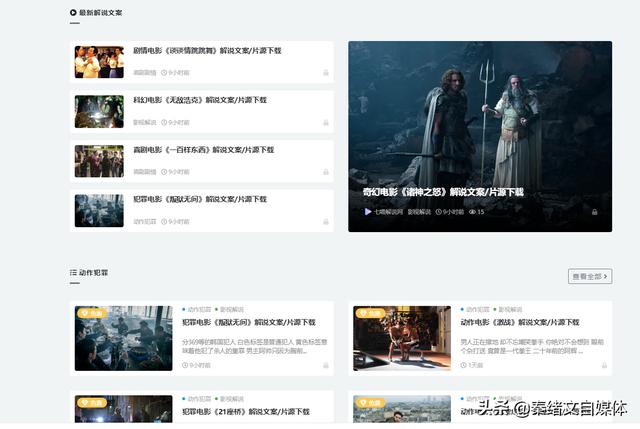Click the lock icon on 激战 card
This screenshot has height=429, width=640.
(604, 365)
